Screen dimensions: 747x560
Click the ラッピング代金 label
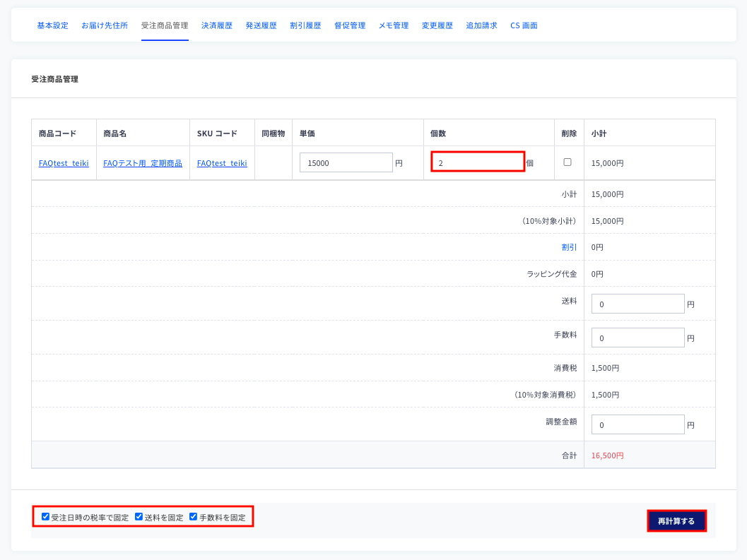[552, 274]
